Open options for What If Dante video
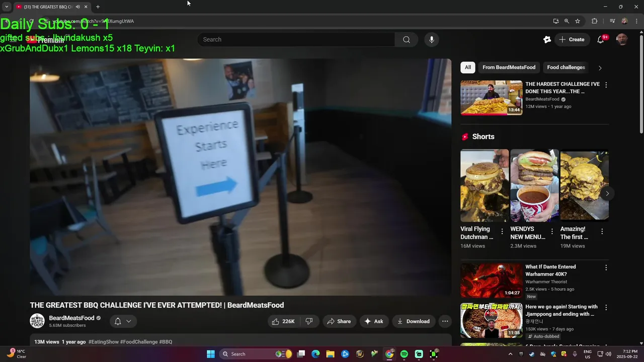 click(606, 268)
